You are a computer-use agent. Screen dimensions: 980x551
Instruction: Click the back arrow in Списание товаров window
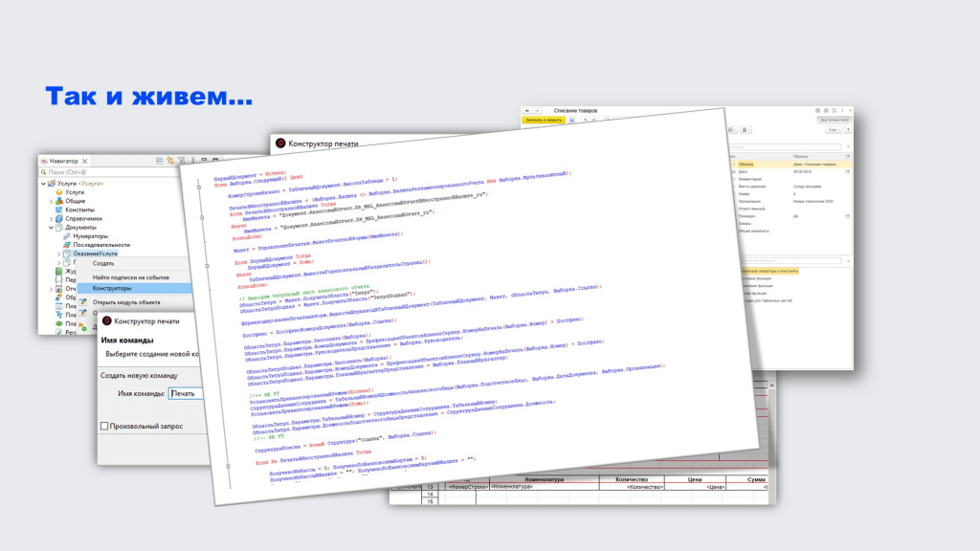(527, 111)
